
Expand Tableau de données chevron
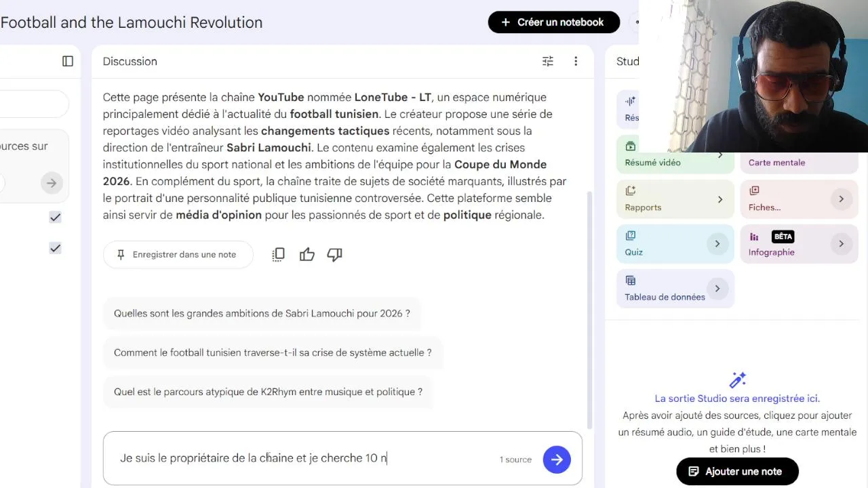point(717,288)
